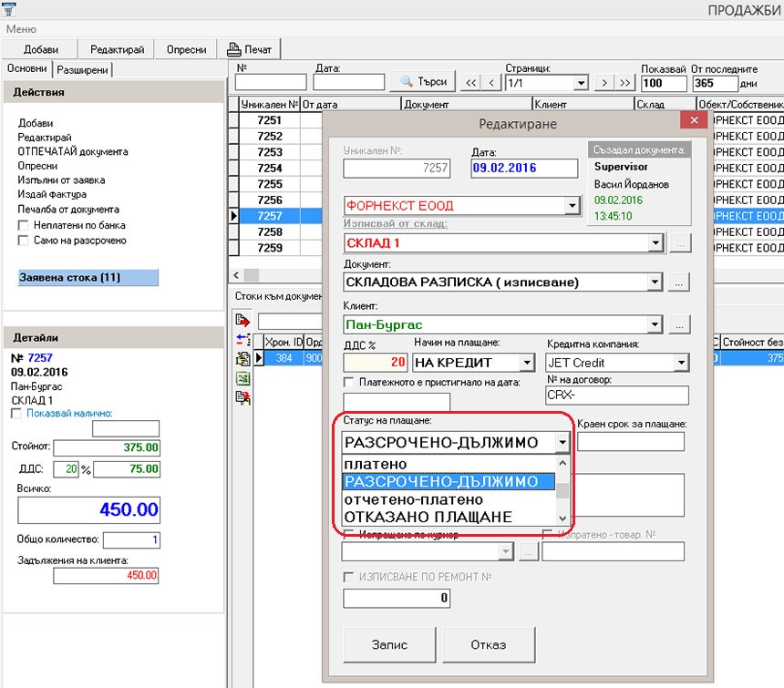Click the ДДС % field showing 20
Viewport: 784px width, 688px height.
[x=375, y=363]
